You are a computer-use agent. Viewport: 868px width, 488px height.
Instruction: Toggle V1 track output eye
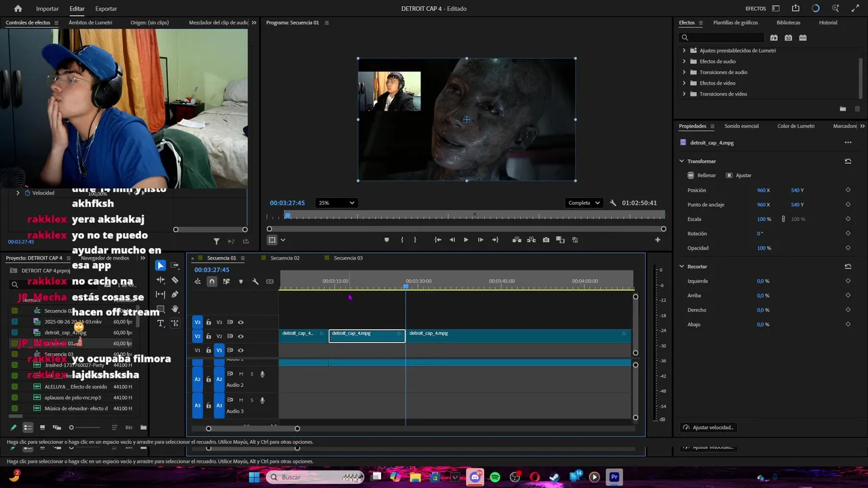[x=240, y=350]
